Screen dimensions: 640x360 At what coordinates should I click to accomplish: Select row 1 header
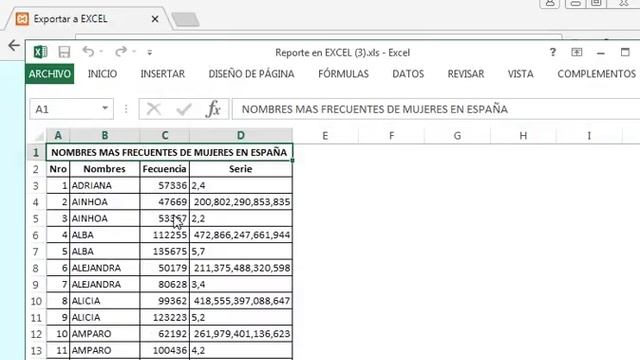pyautogui.click(x=36, y=153)
